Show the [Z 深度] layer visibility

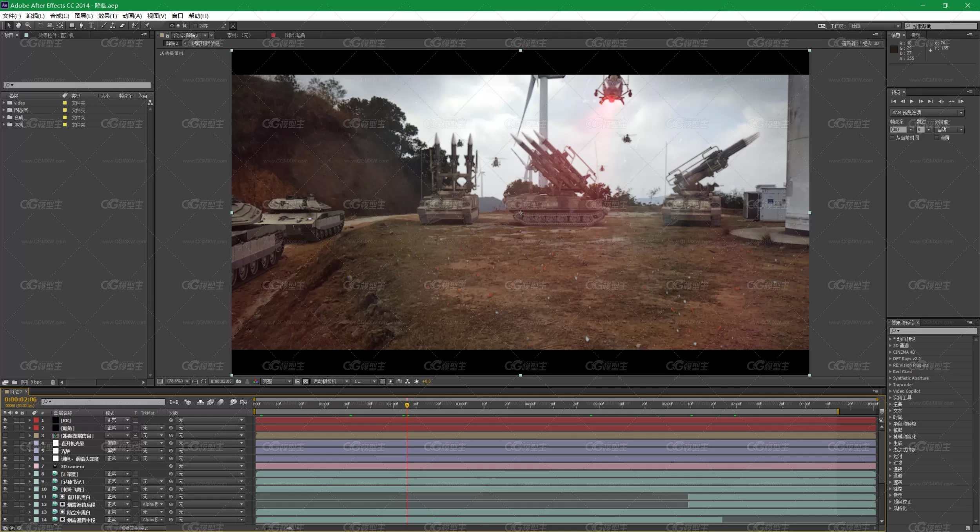5,474
